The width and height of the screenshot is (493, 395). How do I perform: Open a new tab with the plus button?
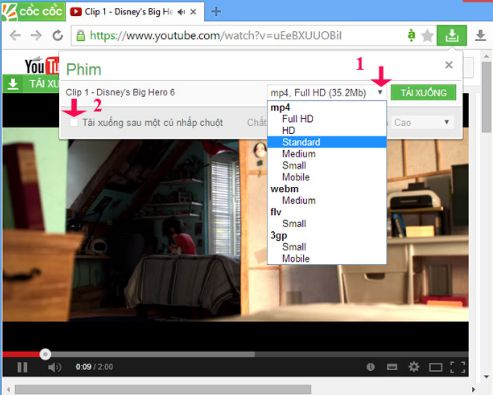[216, 11]
